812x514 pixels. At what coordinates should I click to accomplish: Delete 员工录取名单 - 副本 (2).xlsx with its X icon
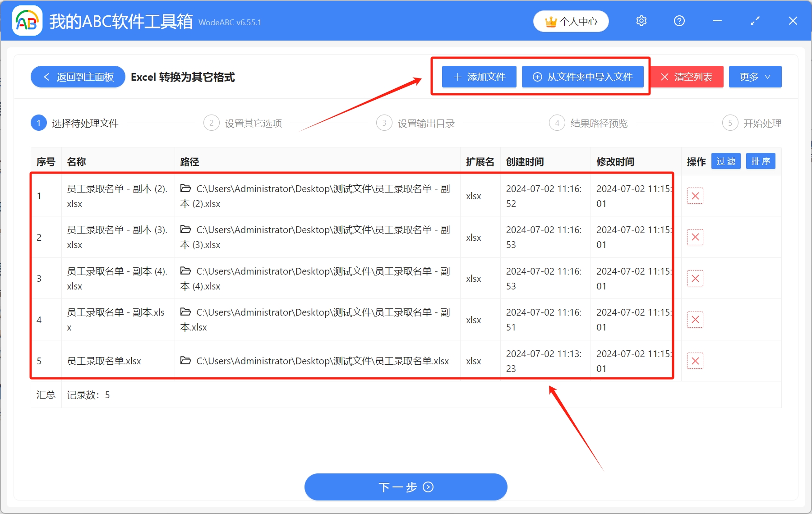click(695, 196)
